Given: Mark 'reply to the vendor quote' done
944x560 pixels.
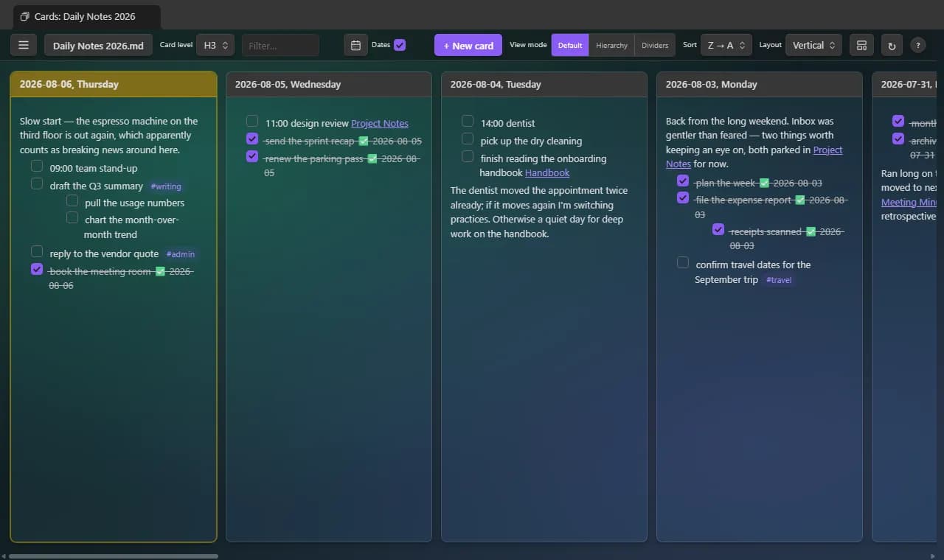Looking at the screenshot, I should [x=37, y=252].
